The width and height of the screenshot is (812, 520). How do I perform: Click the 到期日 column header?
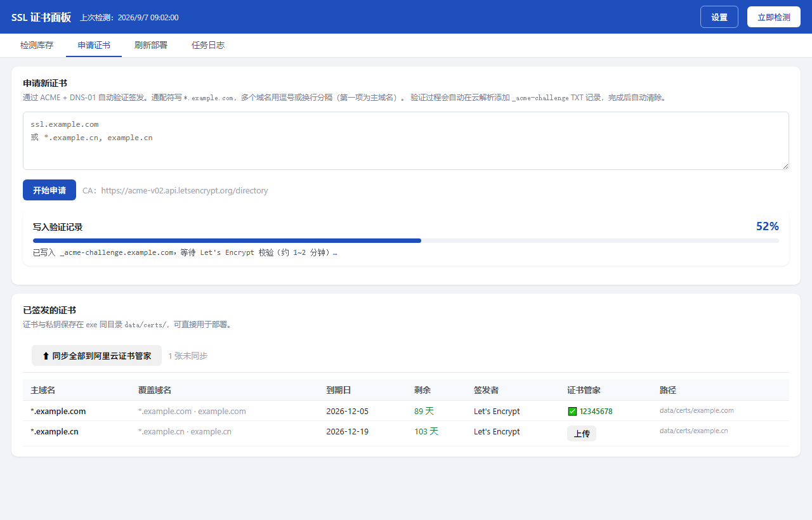(x=339, y=390)
